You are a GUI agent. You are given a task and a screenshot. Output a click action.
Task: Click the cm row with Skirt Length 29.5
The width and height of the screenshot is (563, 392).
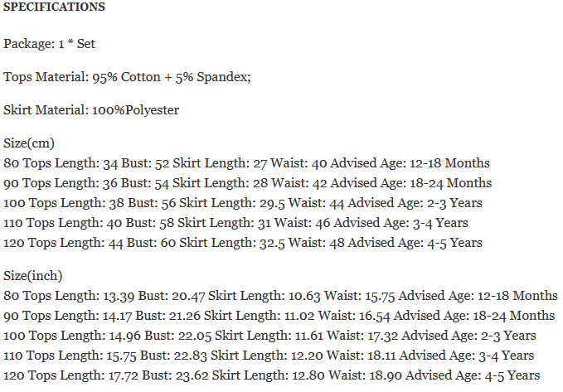click(x=243, y=203)
